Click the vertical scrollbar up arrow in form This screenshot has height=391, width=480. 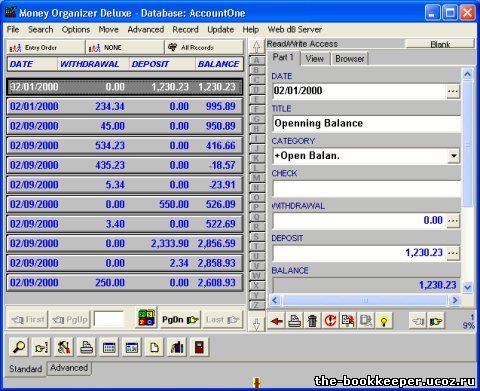(x=468, y=74)
